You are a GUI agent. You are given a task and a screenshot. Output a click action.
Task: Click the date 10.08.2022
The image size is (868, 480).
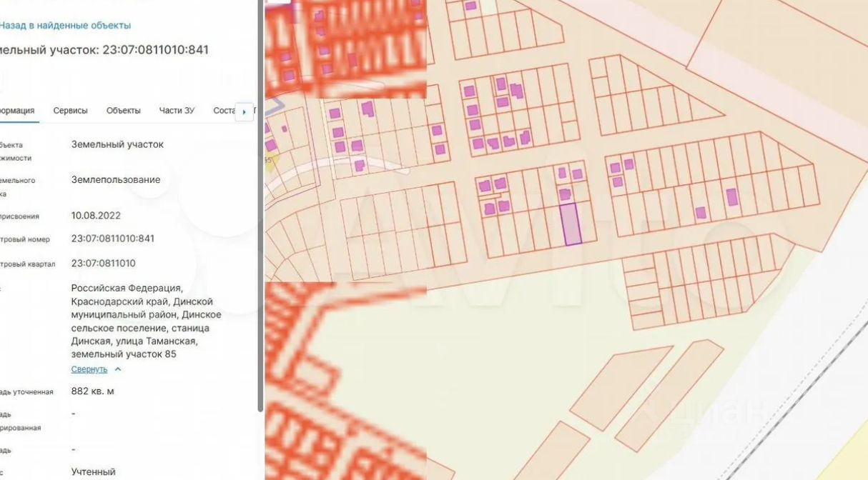pyautogui.click(x=96, y=216)
